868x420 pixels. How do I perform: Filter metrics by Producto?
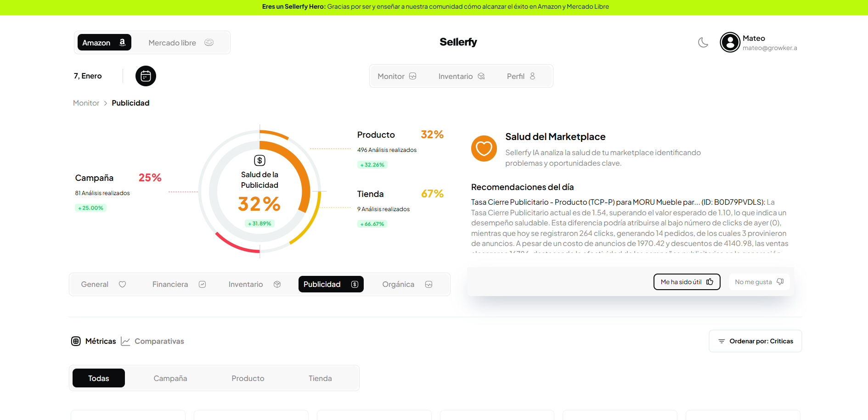(x=248, y=378)
